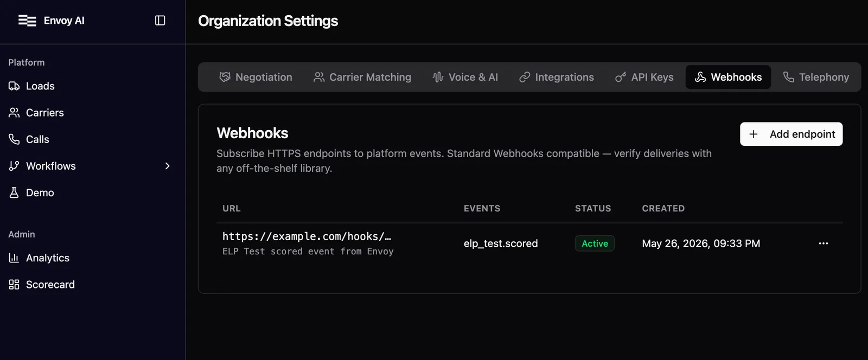Select the Voice & AI tab
The image size is (868, 360).
(465, 77)
